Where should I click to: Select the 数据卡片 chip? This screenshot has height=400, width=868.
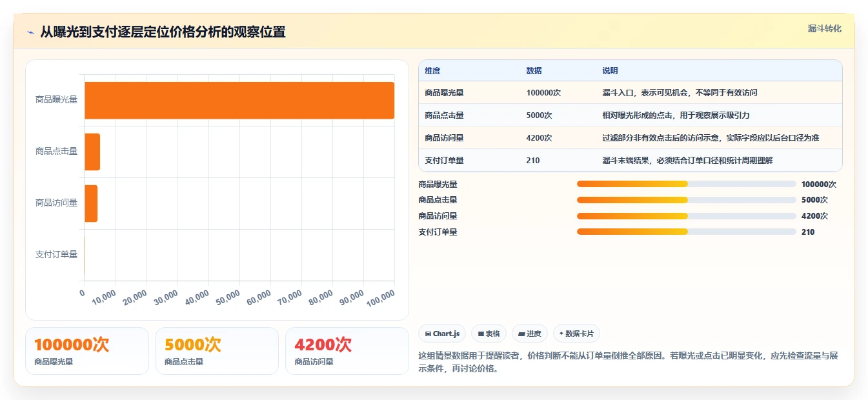pyautogui.click(x=576, y=334)
